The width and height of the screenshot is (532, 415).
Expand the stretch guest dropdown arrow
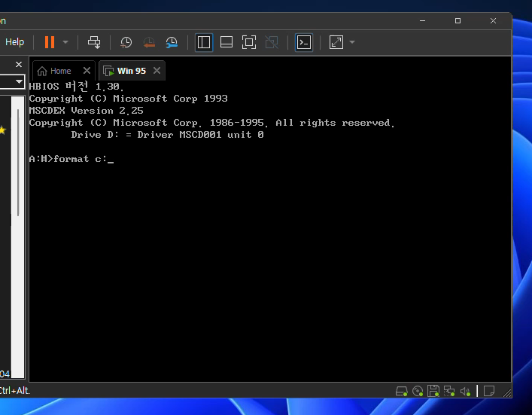[x=352, y=42]
